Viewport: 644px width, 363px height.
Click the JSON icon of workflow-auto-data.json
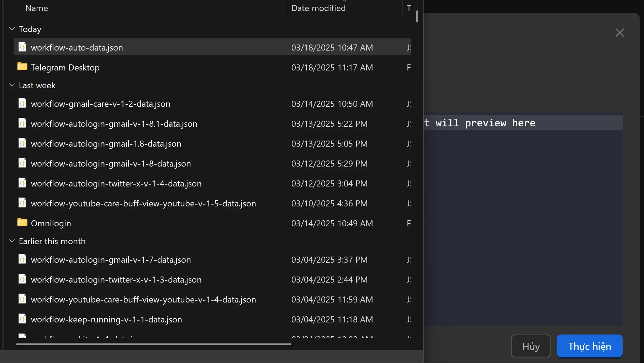(22, 47)
